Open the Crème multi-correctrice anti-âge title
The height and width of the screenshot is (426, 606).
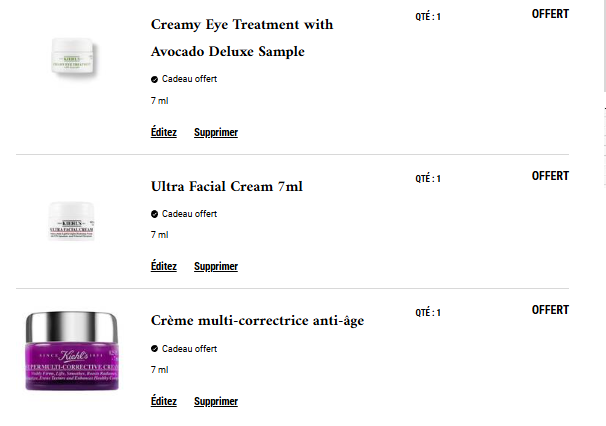257,321
